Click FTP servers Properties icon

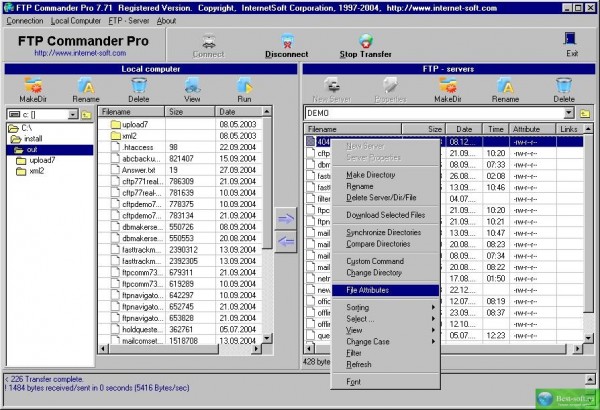390,85
